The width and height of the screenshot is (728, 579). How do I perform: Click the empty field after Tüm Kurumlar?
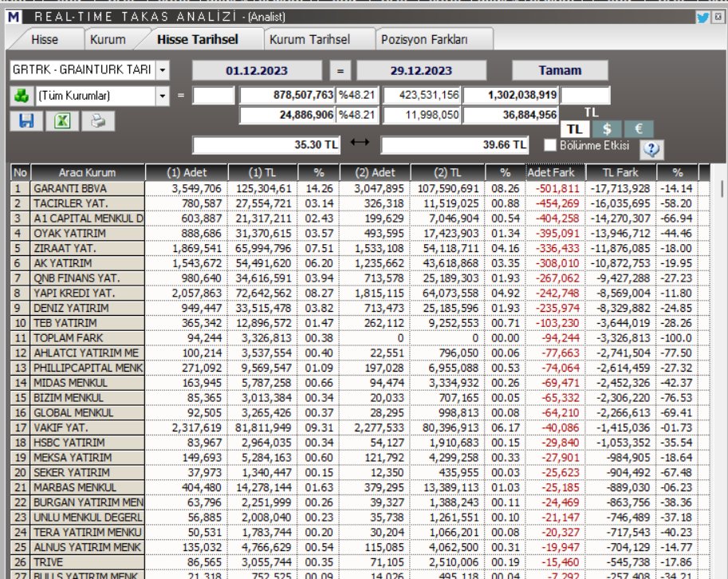[214, 95]
